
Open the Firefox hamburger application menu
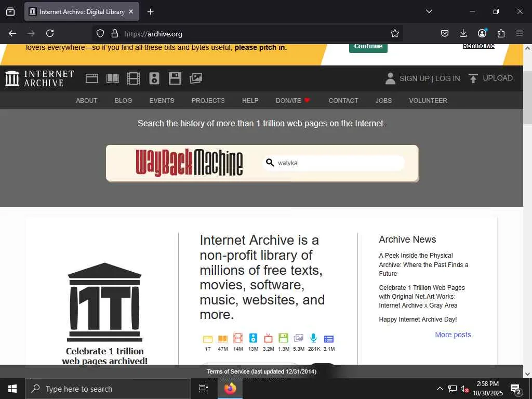pyautogui.click(x=520, y=33)
